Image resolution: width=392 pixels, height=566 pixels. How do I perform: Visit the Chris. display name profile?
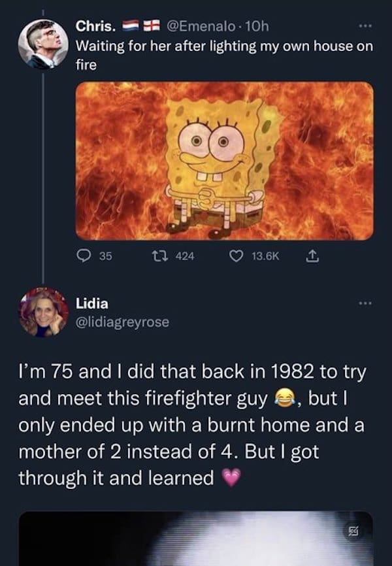pyautogui.click(x=97, y=27)
